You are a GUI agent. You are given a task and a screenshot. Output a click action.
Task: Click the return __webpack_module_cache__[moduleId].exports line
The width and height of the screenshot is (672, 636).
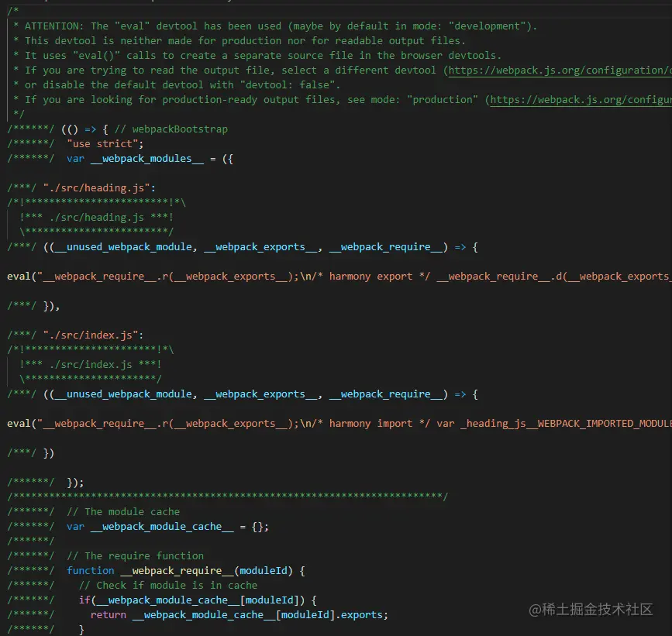[240, 615]
